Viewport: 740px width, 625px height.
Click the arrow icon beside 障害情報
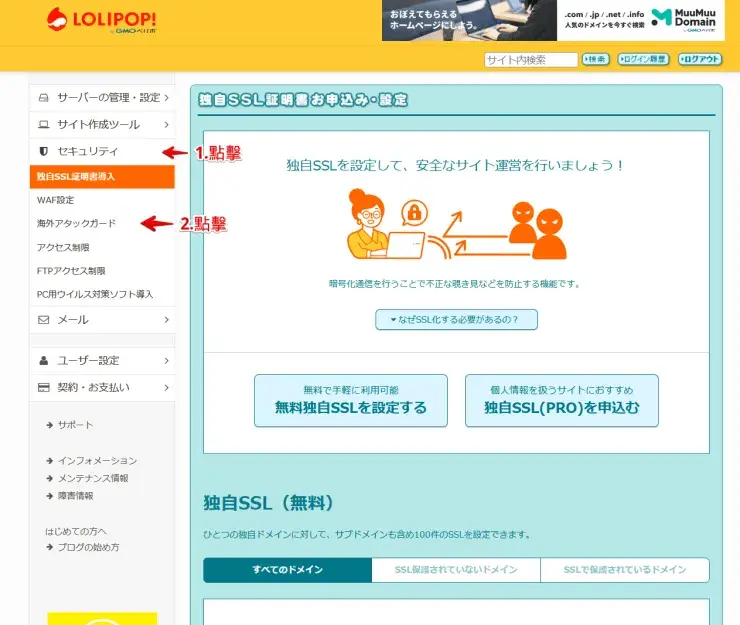50,496
